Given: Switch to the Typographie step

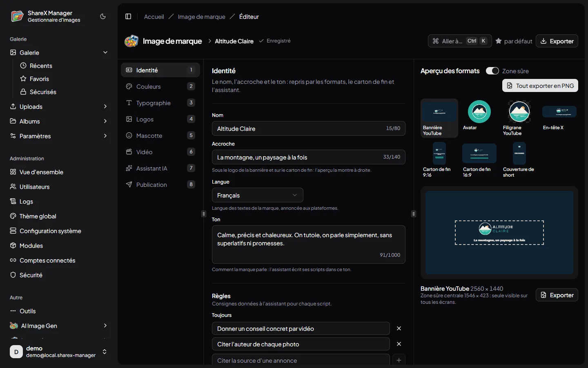Looking at the screenshot, I should 160,103.
